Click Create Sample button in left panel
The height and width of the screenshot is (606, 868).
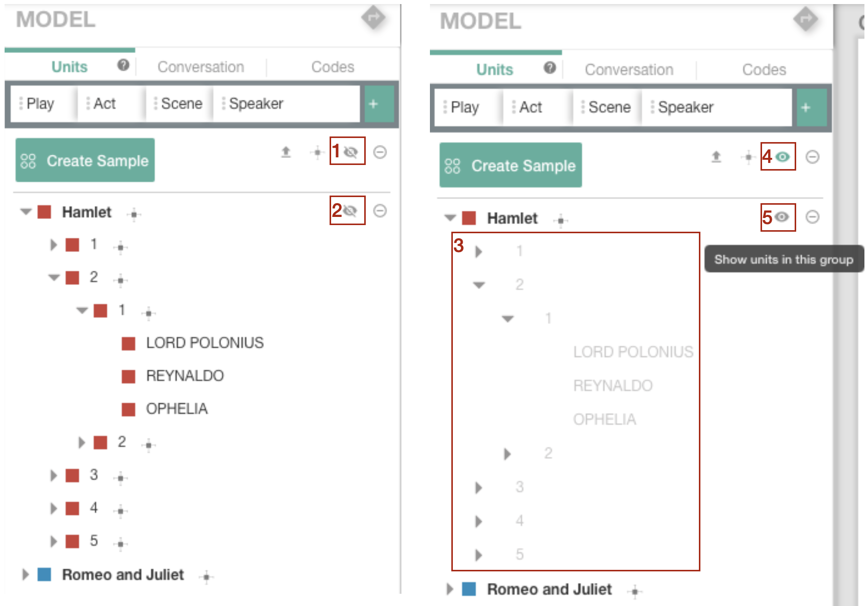click(85, 160)
